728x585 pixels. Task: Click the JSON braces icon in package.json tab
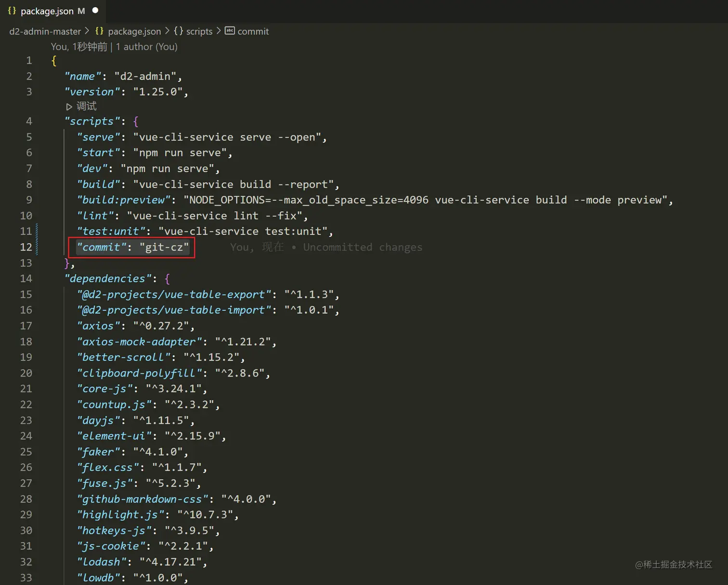(12, 11)
